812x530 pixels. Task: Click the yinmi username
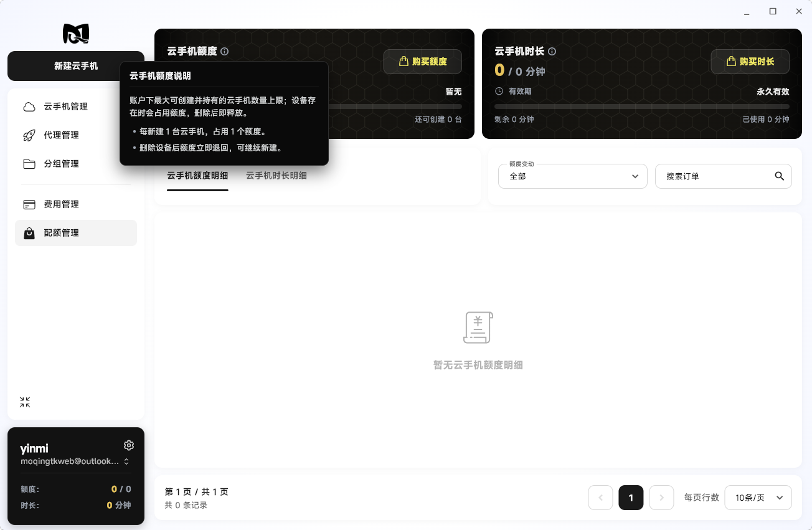[34, 448]
